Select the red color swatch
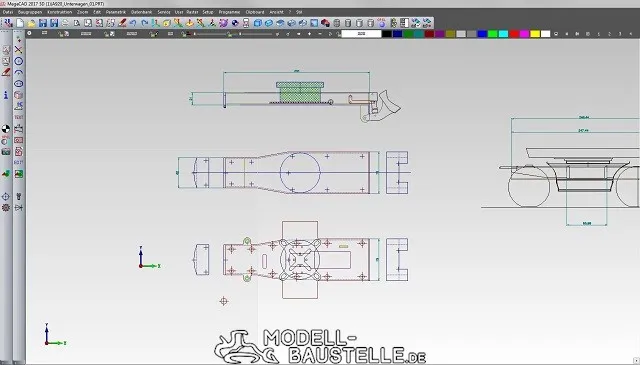 514,34
